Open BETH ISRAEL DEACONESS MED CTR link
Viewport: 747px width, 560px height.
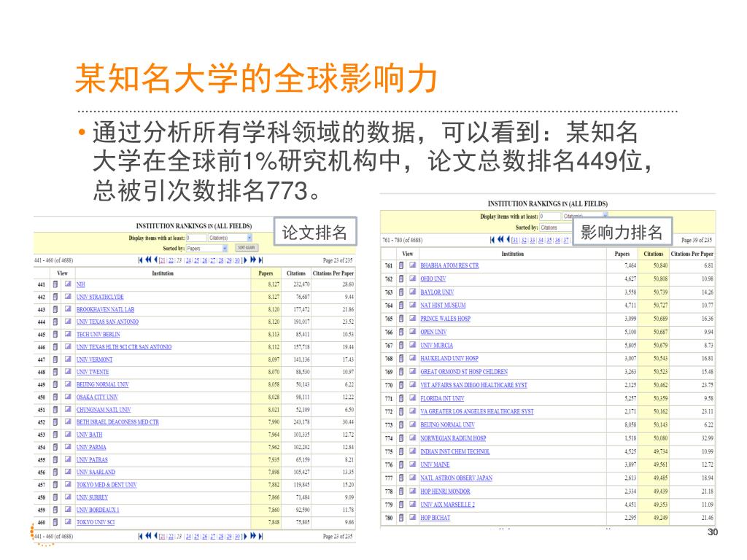[117, 422]
